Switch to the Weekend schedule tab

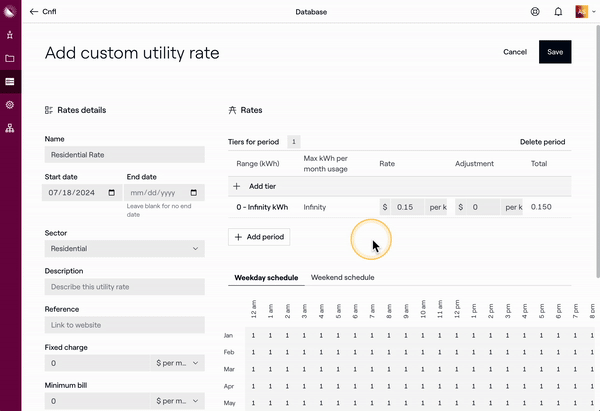[342, 277]
